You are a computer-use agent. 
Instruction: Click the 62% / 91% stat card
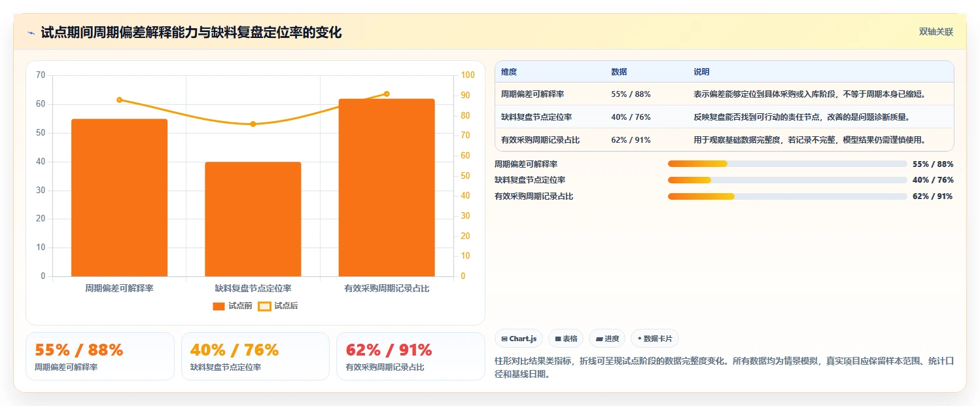[x=411, y=356]
